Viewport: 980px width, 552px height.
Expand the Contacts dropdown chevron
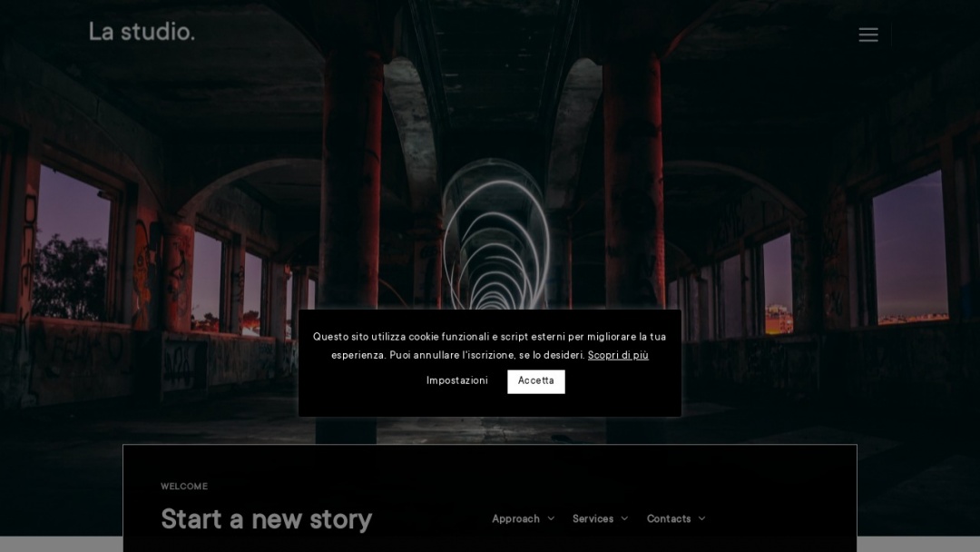pyautogui.click(x=703, y=519)
